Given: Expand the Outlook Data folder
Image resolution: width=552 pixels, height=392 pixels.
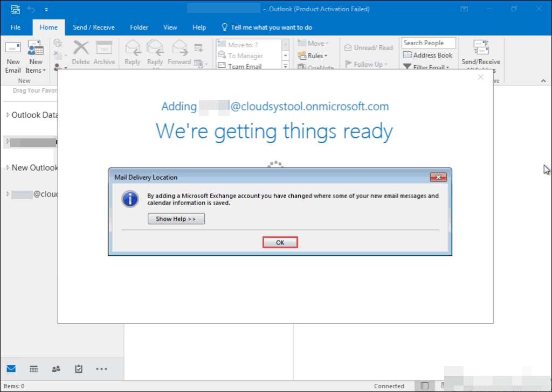Looking at the screenshot, I should (8, 115).
